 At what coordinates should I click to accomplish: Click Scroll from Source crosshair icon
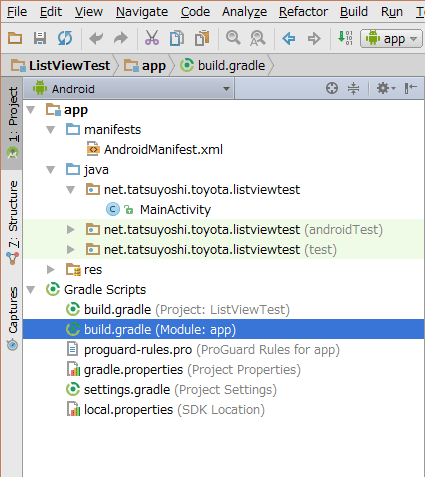click(332, 88)
